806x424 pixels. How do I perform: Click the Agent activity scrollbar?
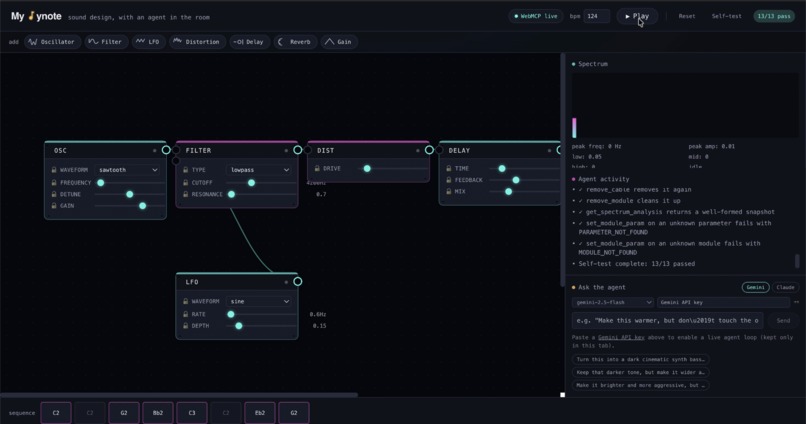tap(797, 261)
